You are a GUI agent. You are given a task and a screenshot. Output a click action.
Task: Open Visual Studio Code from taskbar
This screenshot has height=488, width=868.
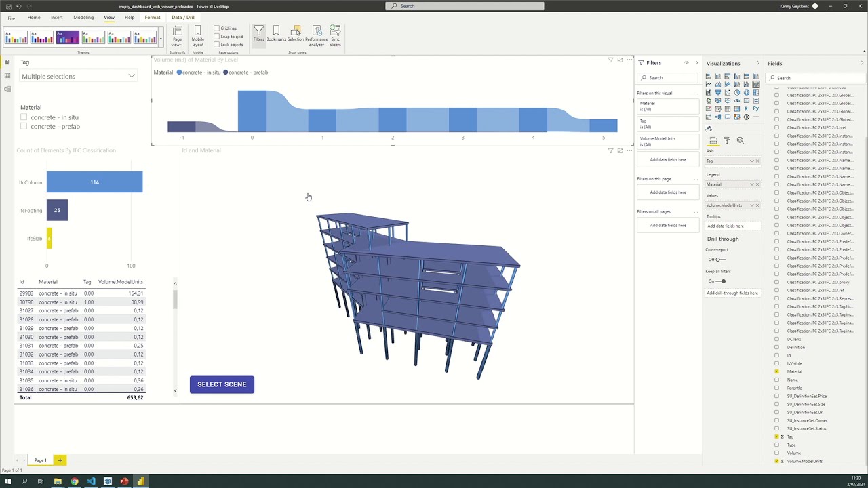[91, 481]
